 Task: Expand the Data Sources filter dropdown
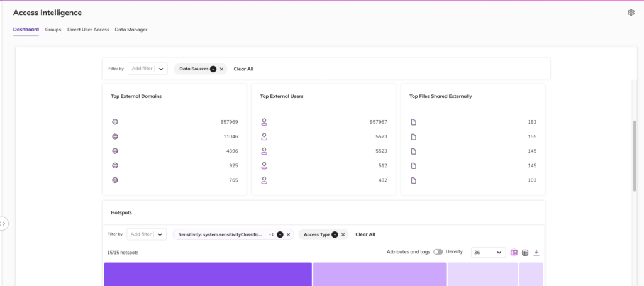[x=213, y=69]
